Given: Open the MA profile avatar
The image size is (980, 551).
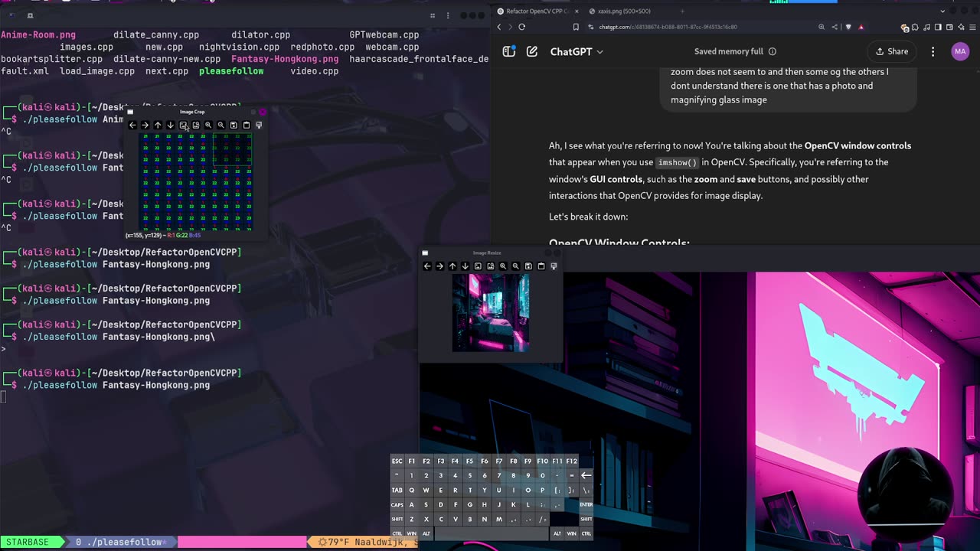Looking at the screenshot, I should 960,51.
